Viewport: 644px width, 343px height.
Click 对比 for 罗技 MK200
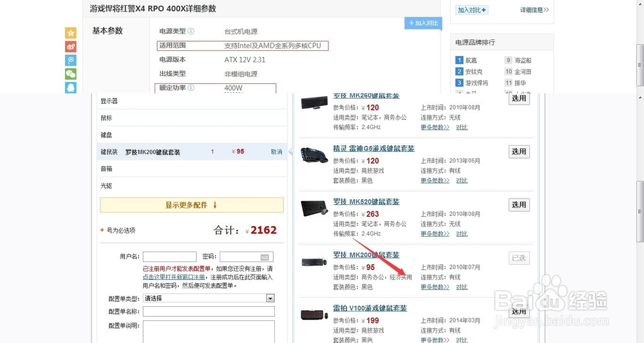click(x=462, y=287)
